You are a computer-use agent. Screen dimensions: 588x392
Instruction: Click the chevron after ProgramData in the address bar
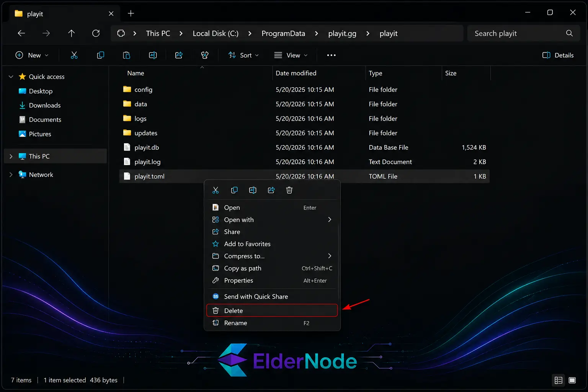click(x=317, y=33)
